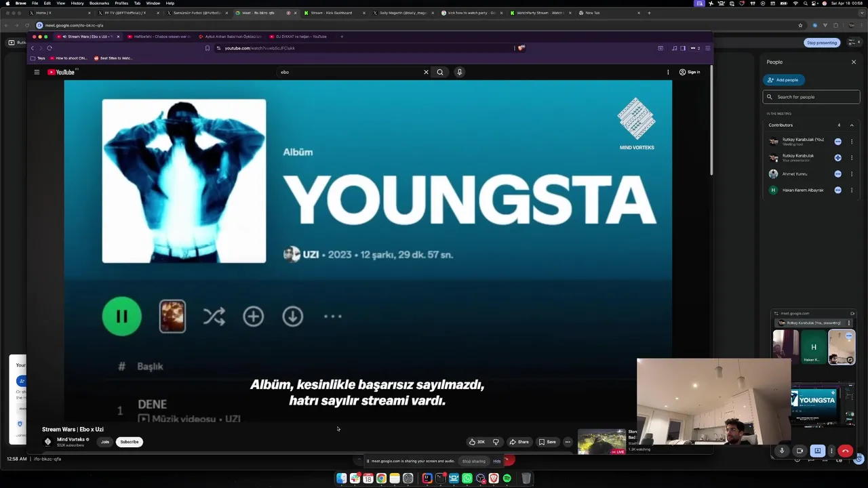Leave call with the red hang-up button
The width and height of the screenshot is (868, 488).
[845, 451]
